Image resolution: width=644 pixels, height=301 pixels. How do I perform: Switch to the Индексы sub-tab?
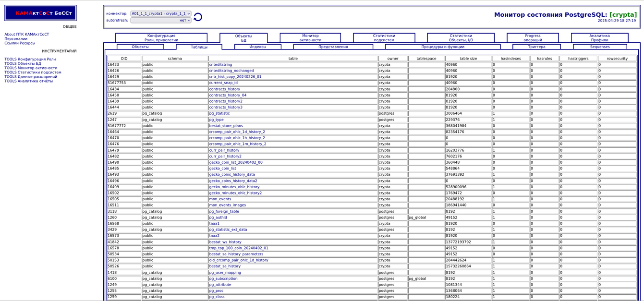pyautogui.click(x=257, y=47)
